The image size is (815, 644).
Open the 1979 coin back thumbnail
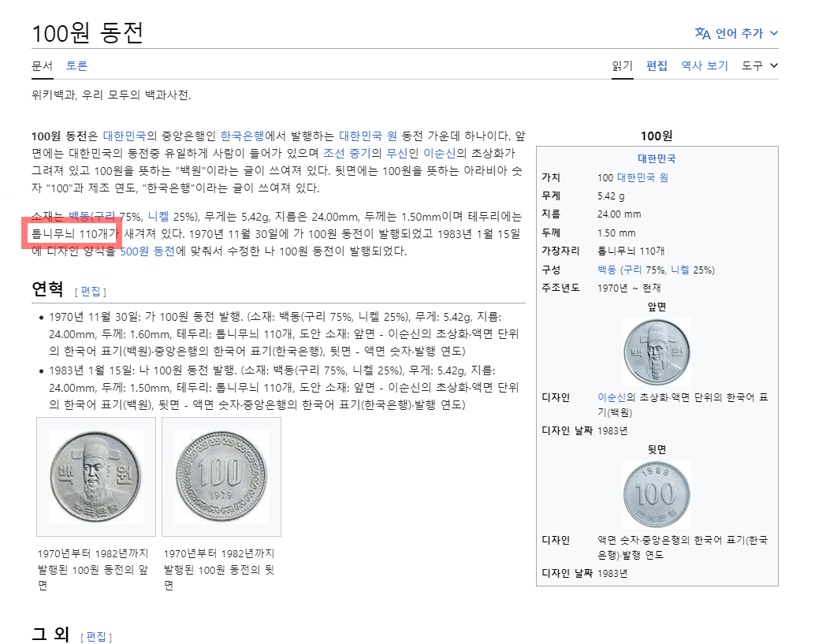221,477
